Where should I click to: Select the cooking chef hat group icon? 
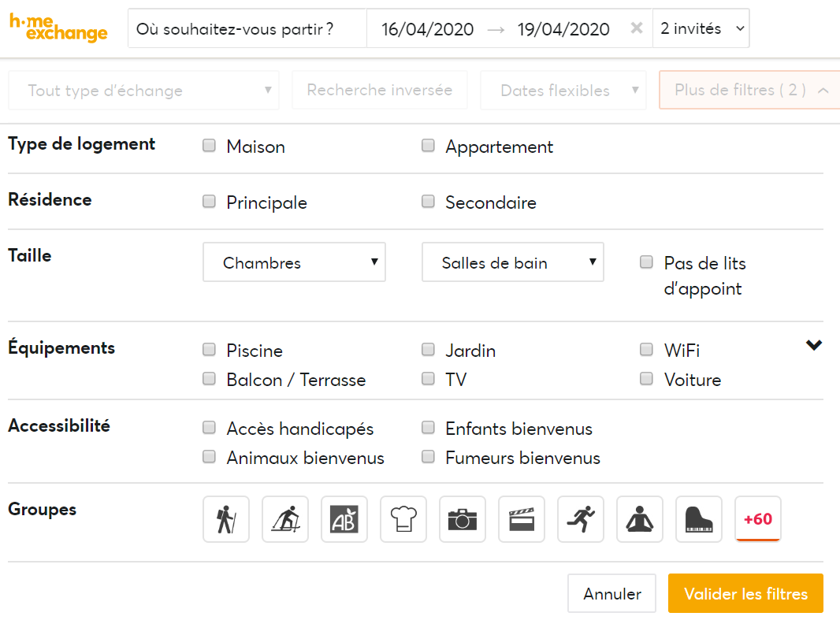[403, 519]
